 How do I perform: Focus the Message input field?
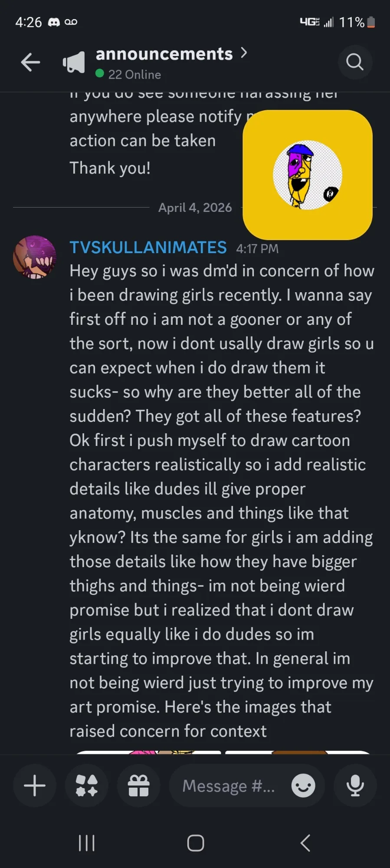click(229, 785)
